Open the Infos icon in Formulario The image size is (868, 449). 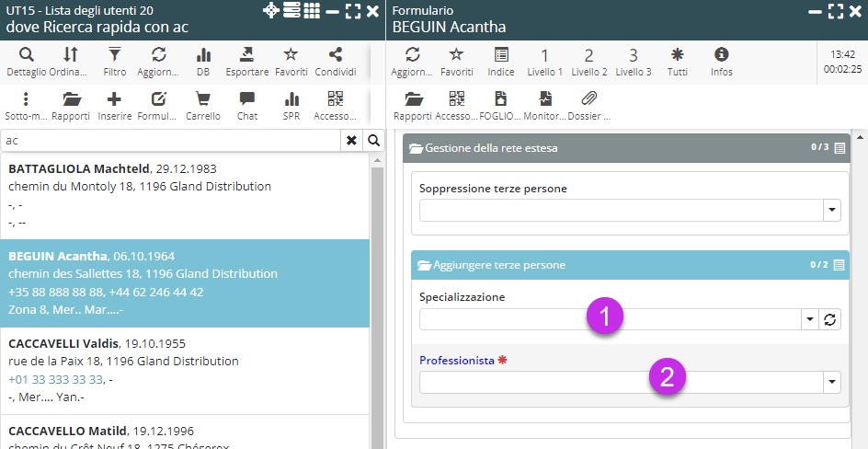tap(722, 61)
